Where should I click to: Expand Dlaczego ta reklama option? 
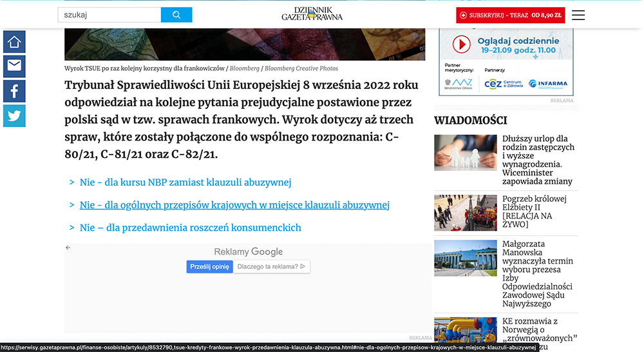[x=271, y=266]
